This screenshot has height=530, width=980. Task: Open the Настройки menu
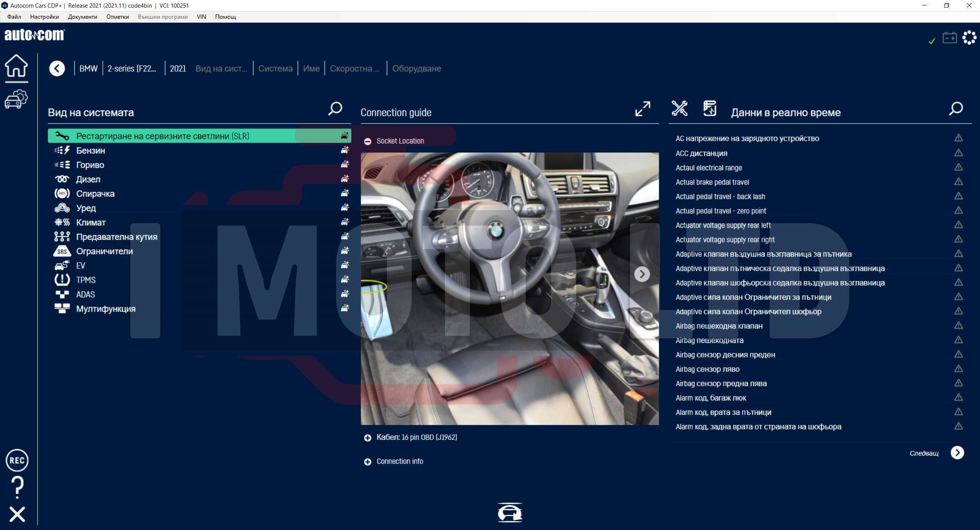click(x=44, y=17)
